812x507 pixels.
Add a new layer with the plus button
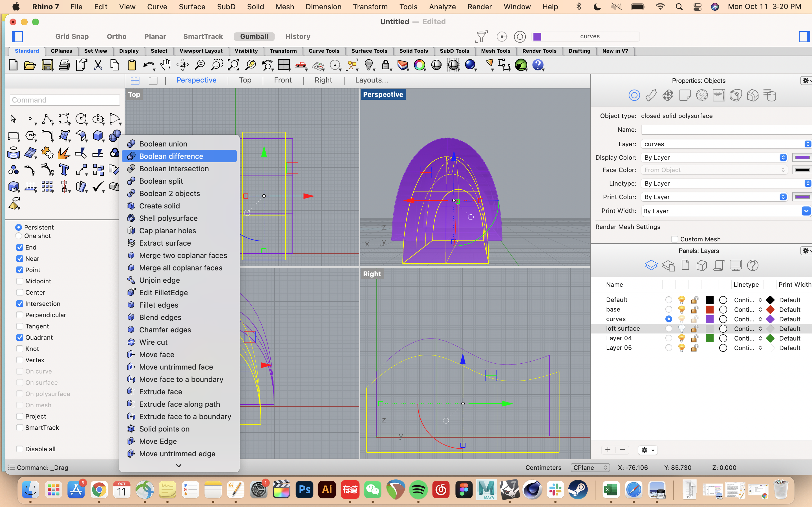click(x=608, y=450)
